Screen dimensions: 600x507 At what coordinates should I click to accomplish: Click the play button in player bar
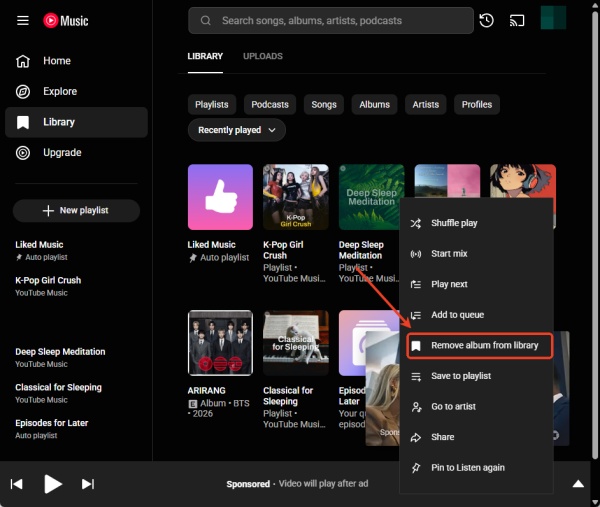point(52,484)
